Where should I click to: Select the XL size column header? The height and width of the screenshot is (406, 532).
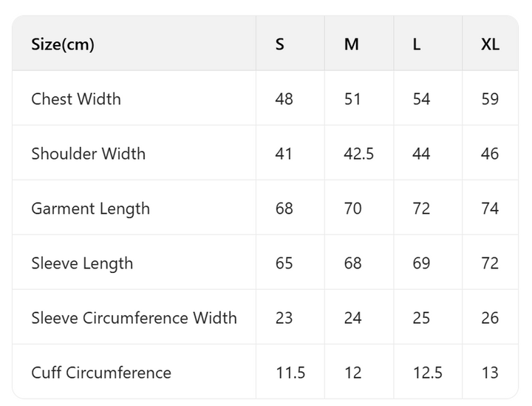490,44
